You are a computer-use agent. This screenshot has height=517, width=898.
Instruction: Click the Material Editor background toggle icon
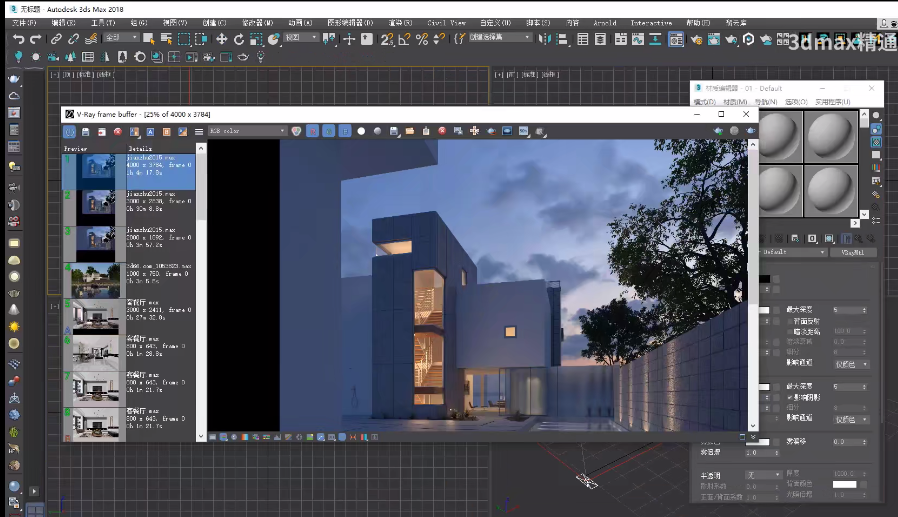pos(876,143)
